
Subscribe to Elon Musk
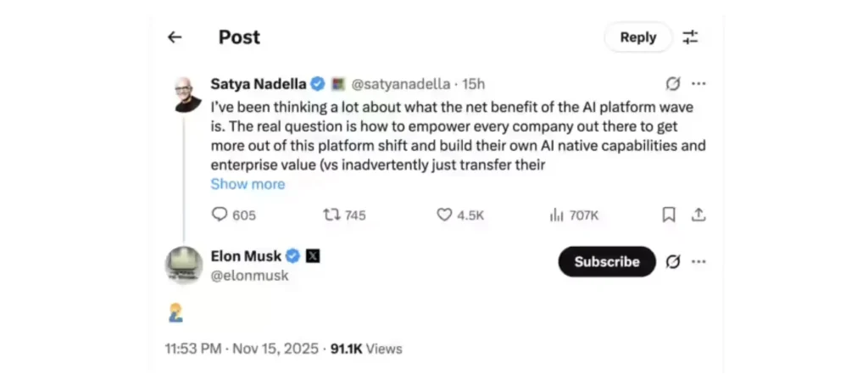607,262
